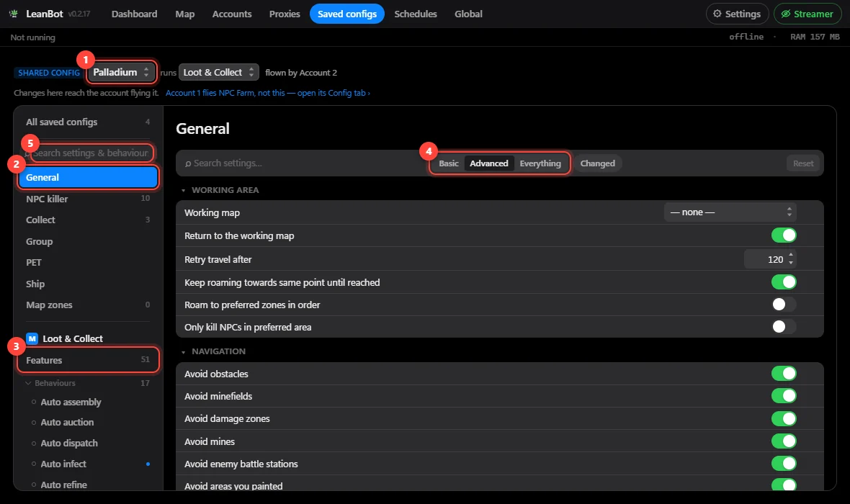Enable Only kill NPCs in preferred area
The height and width of the screenshot is (504, 850).
tap(784, 326)
